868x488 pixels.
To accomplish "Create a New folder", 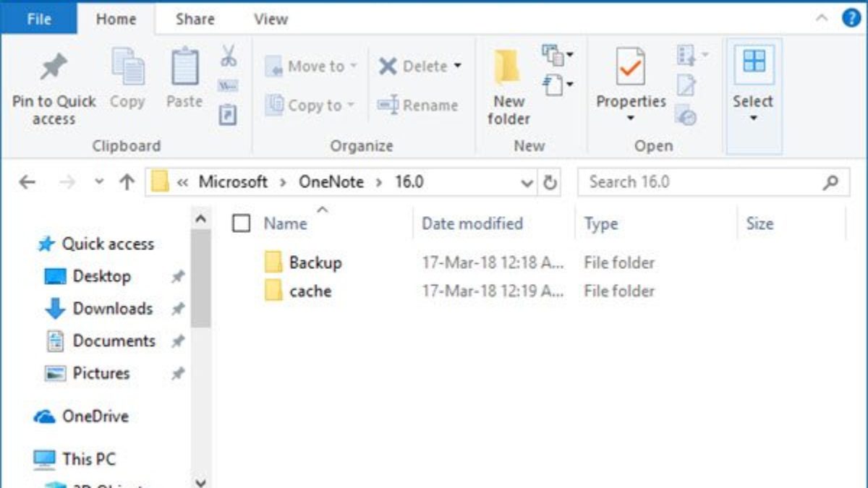I will point(509,87).
